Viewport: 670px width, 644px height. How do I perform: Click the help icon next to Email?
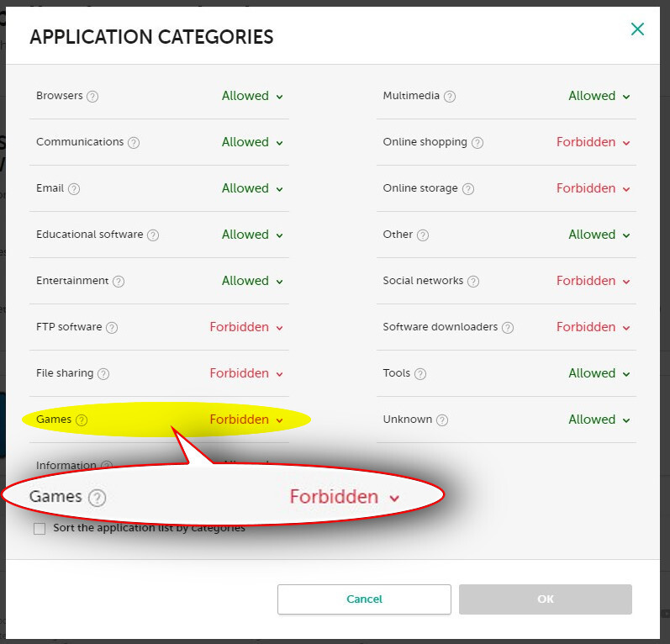[74, 189]
